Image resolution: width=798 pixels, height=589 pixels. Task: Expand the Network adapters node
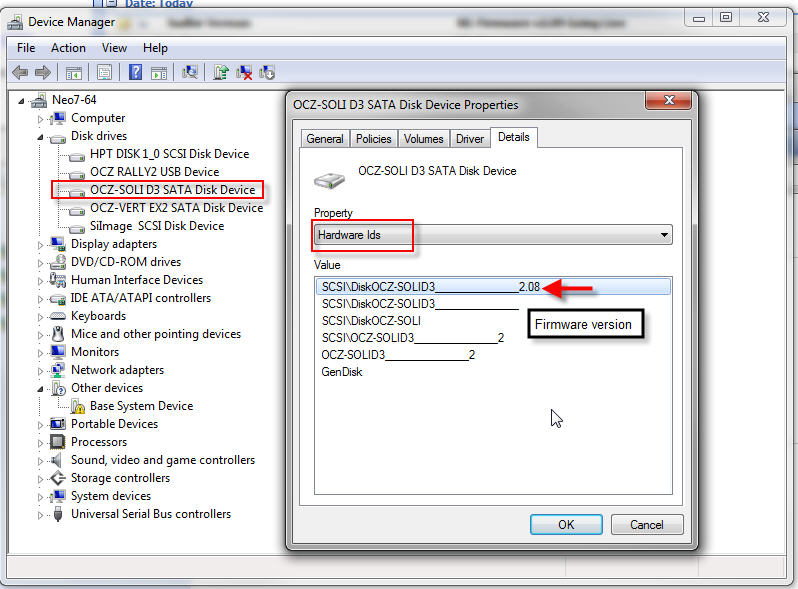pyautogui.click(x=40, y=371)
